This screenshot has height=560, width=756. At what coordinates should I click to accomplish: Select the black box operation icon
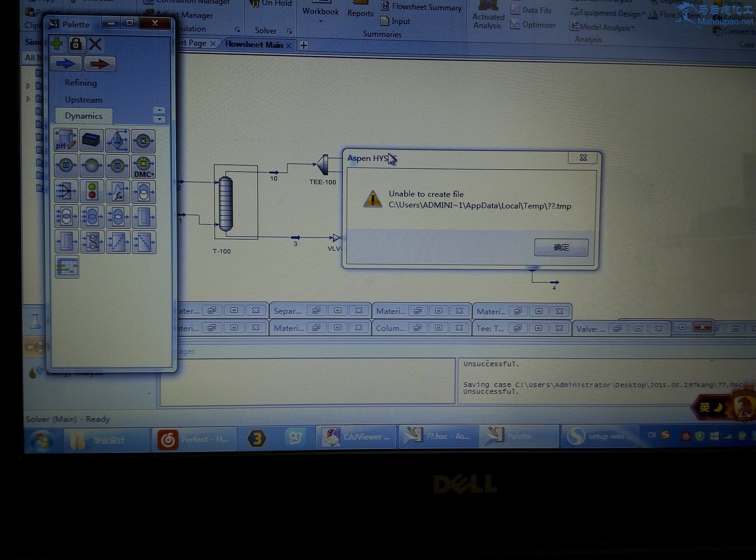tap(91, 140)
